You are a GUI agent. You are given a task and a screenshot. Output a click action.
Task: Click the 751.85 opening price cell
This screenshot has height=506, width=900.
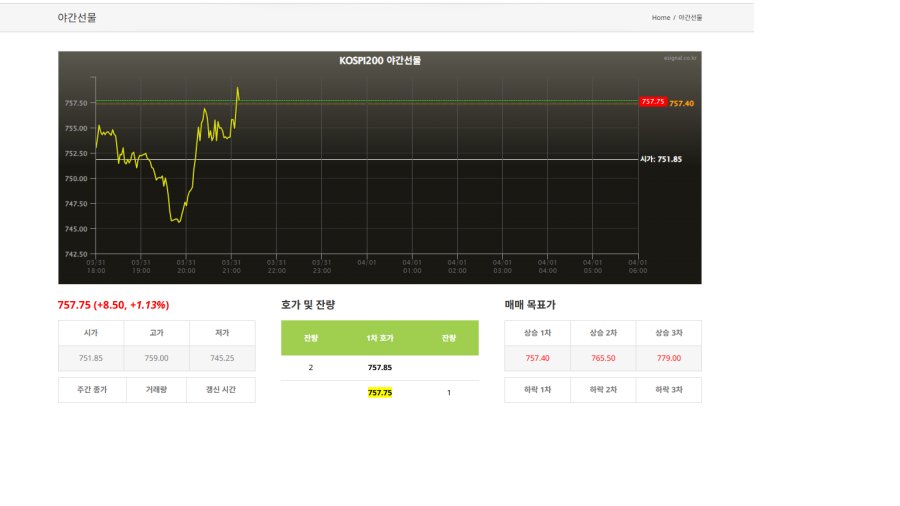(x=91, y=358)
